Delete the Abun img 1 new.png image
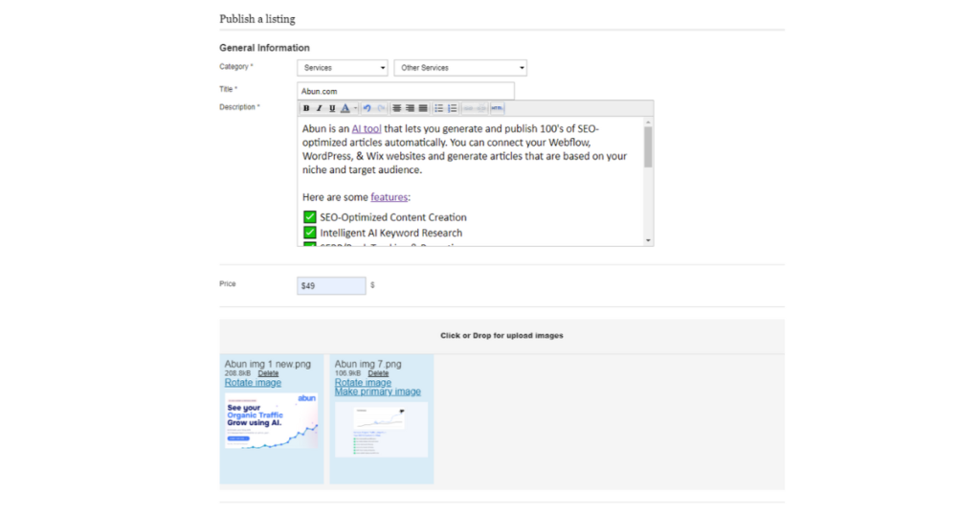 coord(268,373)
